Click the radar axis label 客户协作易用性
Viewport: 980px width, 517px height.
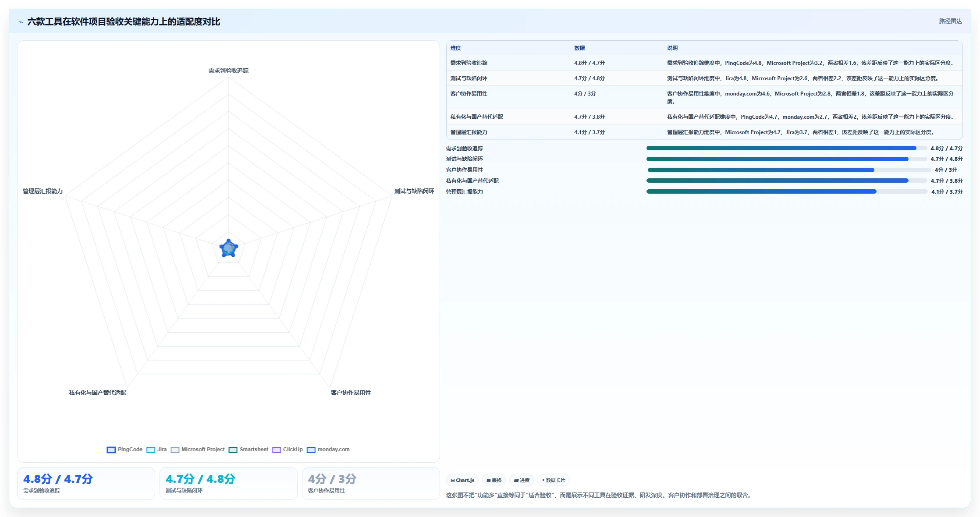pos(351,393)
